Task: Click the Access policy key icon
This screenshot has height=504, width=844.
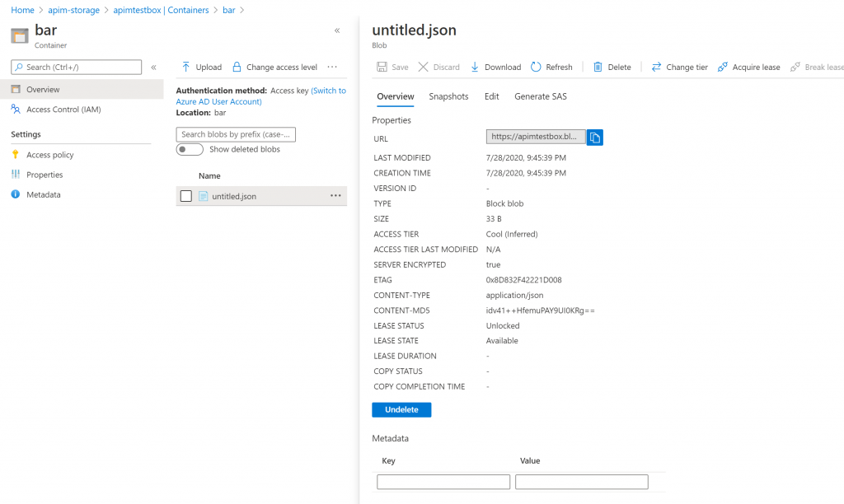Action: (x=15, y=154)
